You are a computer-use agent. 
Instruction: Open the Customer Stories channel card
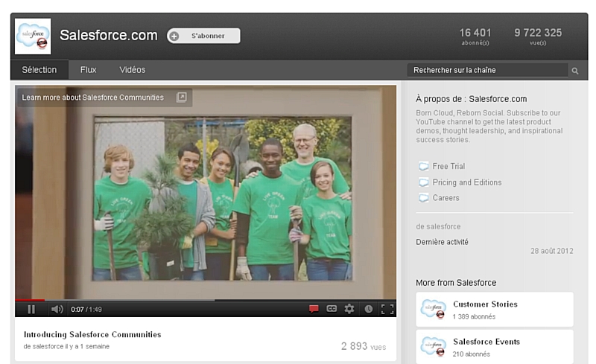[495, 309]
